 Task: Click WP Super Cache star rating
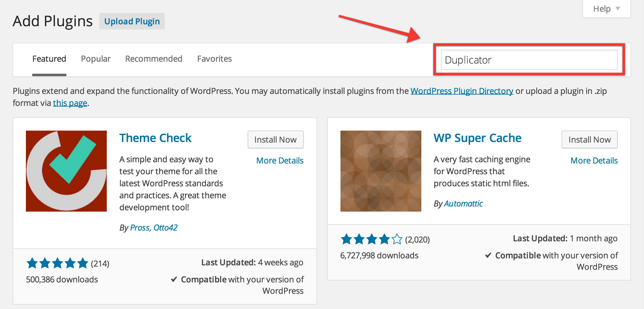tap(372, 239)
